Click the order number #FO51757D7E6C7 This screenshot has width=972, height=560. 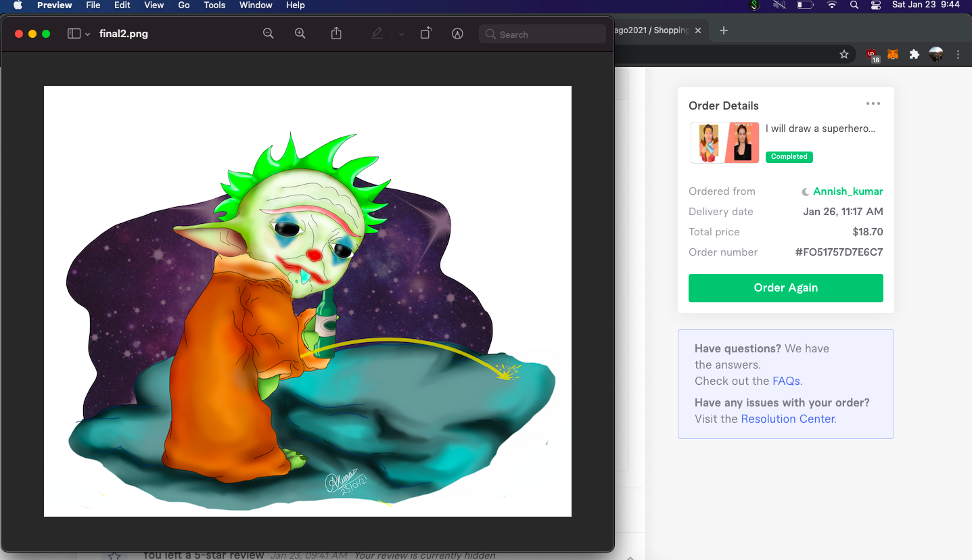tap(839, 252)
